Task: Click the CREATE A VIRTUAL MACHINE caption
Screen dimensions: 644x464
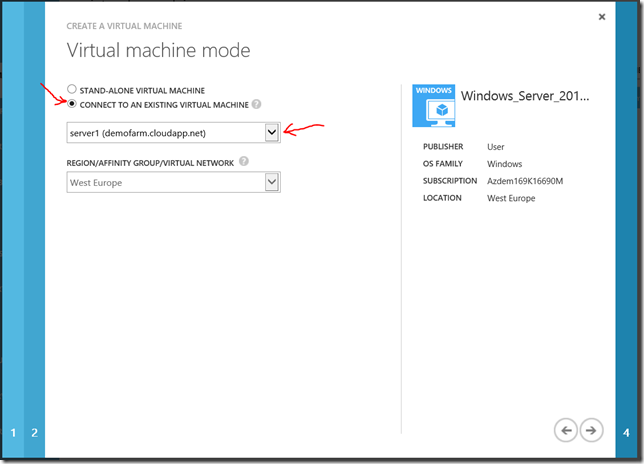Action: point(124,26)
